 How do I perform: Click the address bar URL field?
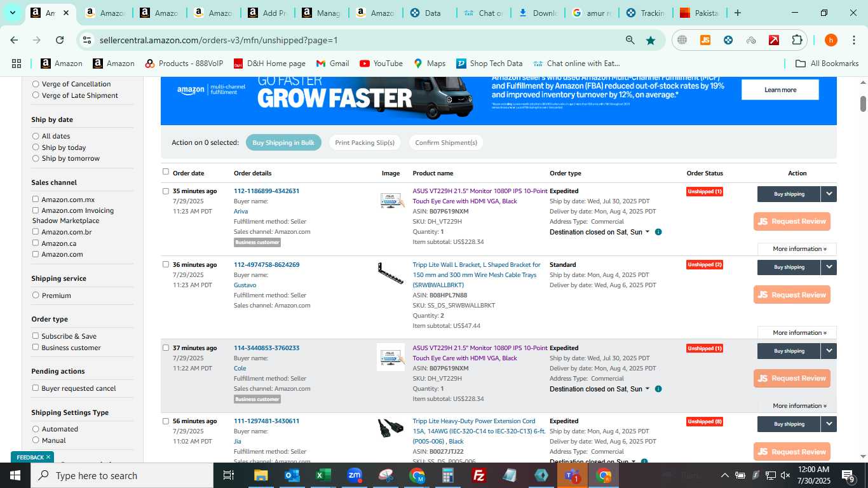[x=356, y=40]
